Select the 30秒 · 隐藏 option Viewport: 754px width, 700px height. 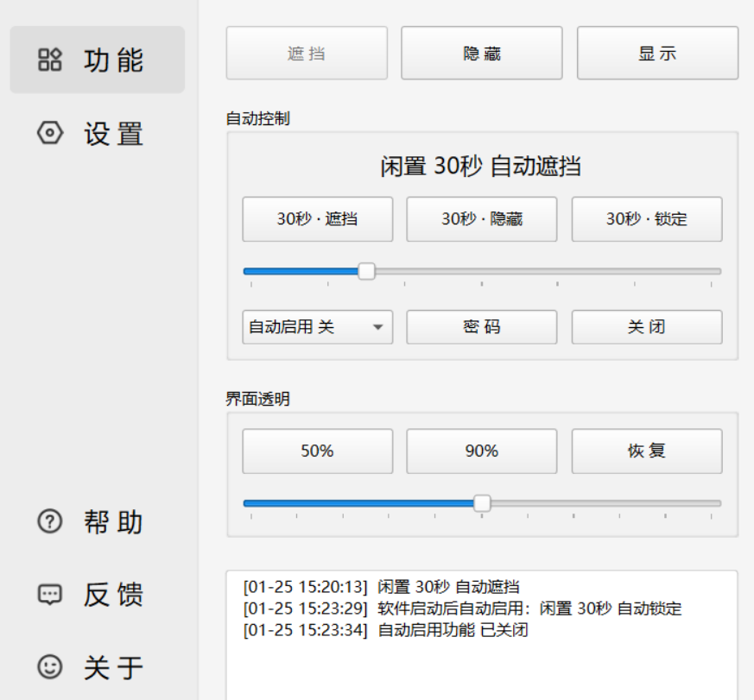point(482,219)
